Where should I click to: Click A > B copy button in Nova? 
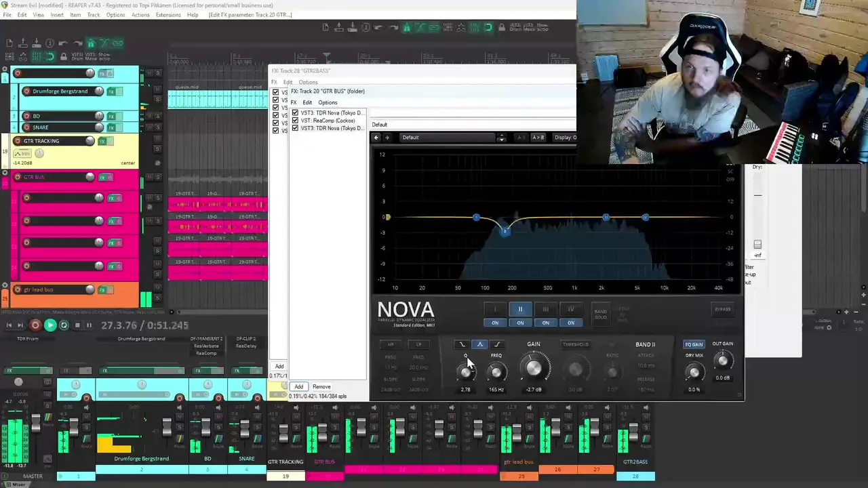coord(538,138)
